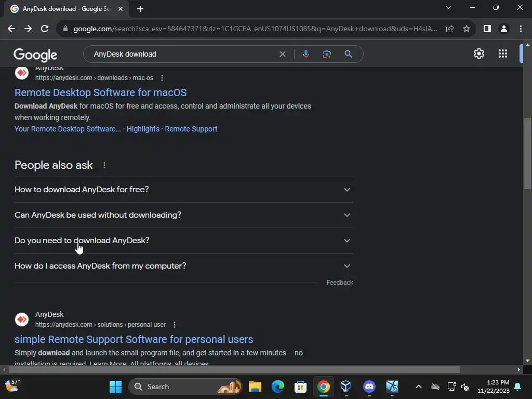Open Chrome's three-dot menu
This screenshot has width=532, height=399.
(521, 29)
